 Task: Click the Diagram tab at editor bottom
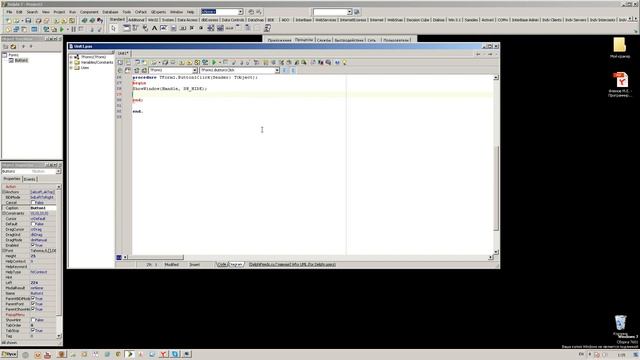coord(236,264)
